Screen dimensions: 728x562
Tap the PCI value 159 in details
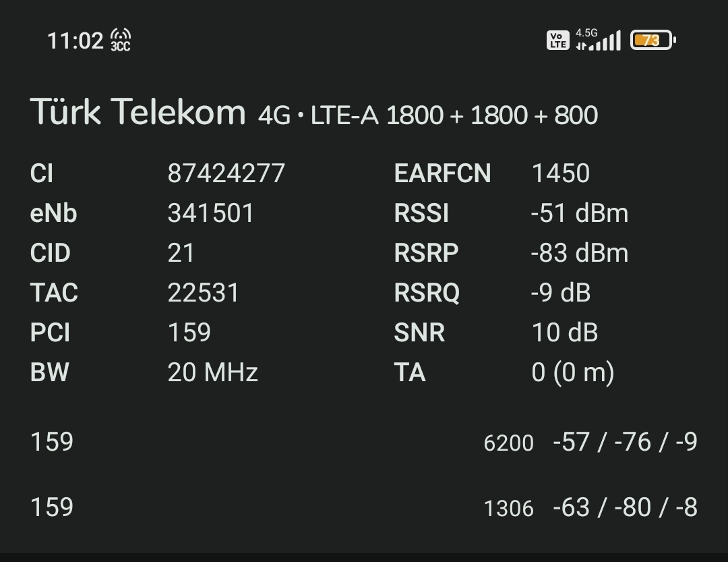click(189, 333)
